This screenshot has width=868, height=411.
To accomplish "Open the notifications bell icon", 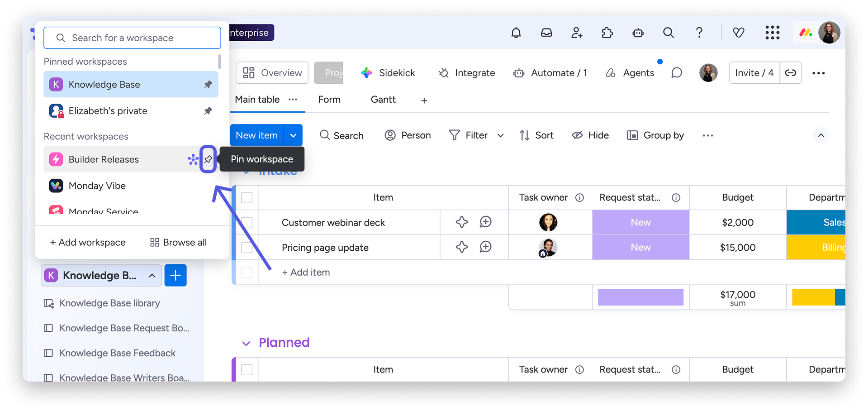I will [x=516, y=33].
